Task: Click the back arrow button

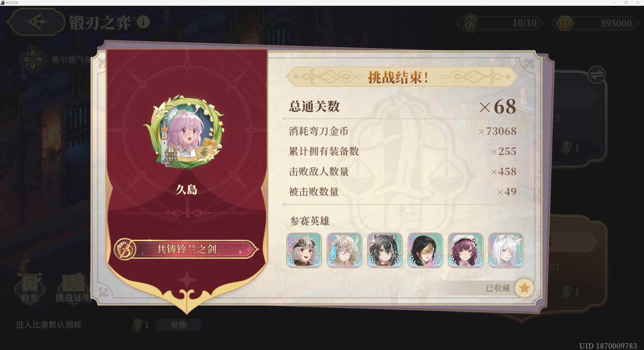Action: pyautogui.click(x=36, y=22)
